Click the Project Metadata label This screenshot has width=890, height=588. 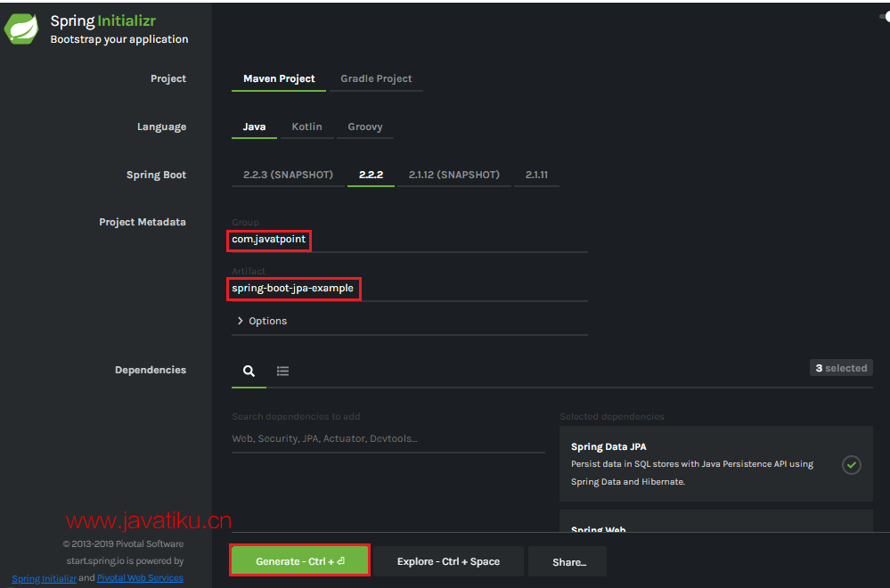point(143,222)
